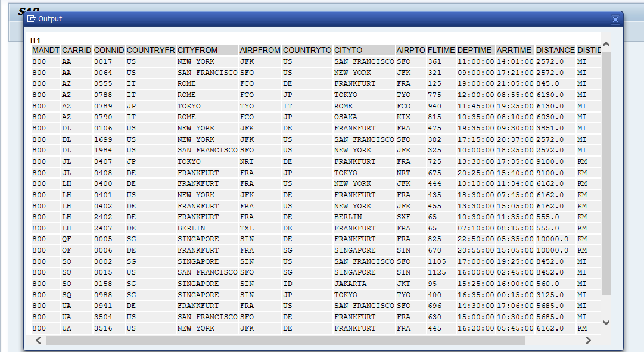
Task: Click the scroll left arrow
Action: tap(38, 340)
